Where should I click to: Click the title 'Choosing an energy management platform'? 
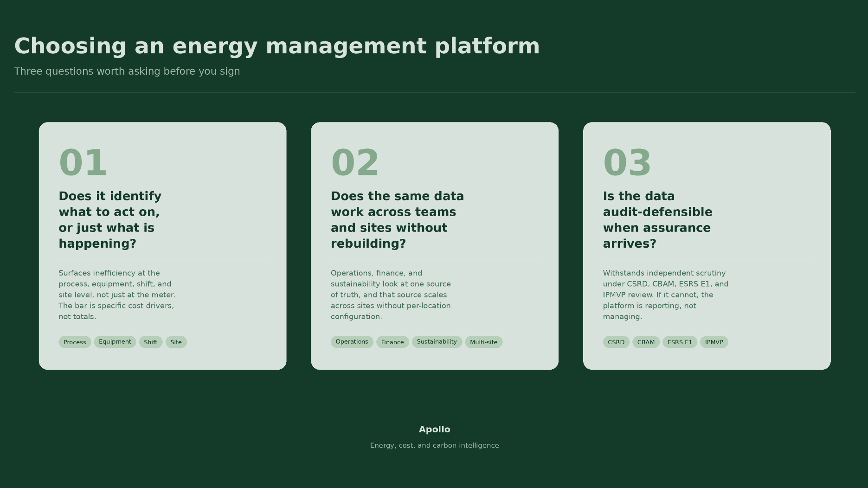pyautogui.click(x=277, y=46)
